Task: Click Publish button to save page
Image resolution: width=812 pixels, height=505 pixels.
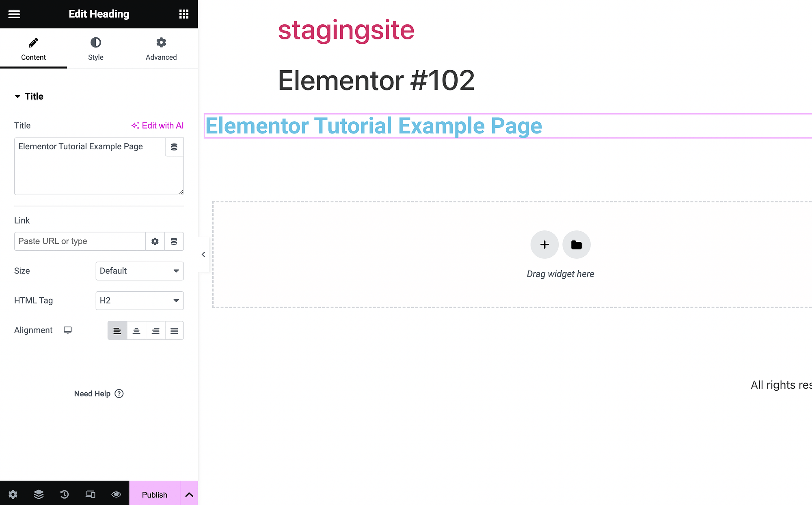Action: (x=154, y=494)
